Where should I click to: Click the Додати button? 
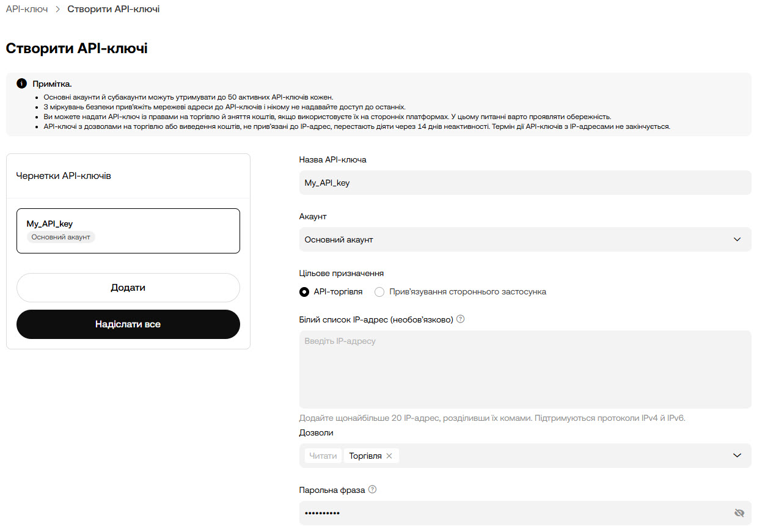coord(128,288)
